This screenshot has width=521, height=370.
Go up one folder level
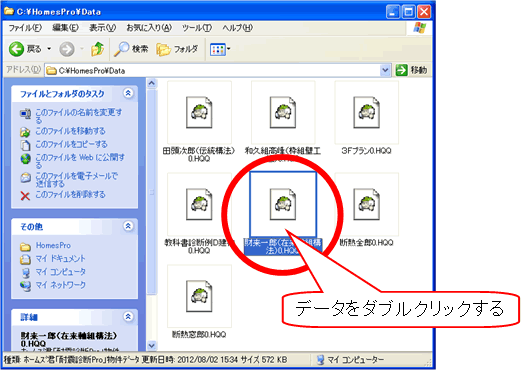pos(97,49)
